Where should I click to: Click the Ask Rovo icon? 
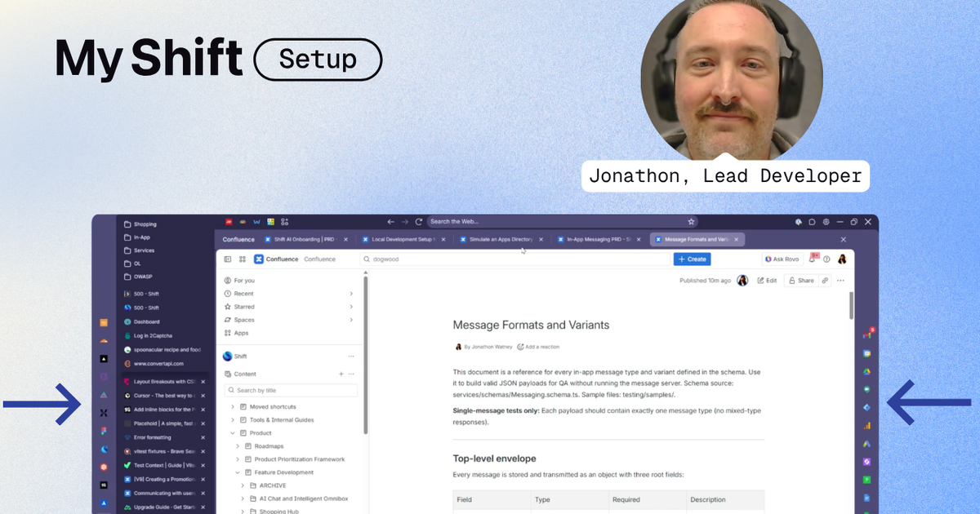782,259
